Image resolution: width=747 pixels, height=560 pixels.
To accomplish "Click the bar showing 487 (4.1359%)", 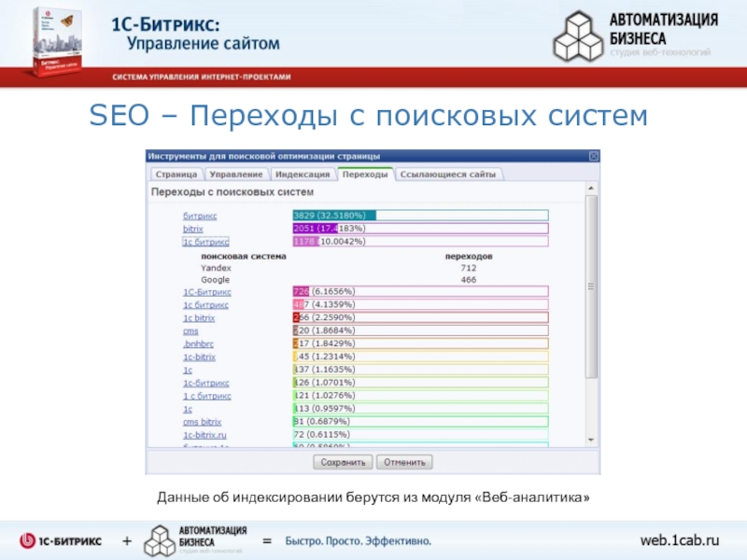I will coord(421,304).
